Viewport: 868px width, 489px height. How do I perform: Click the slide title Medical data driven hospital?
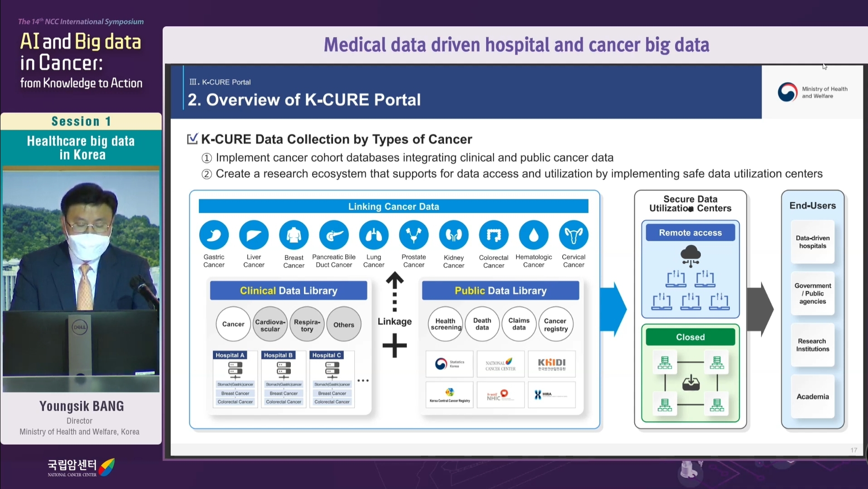[x=516, y=44]
